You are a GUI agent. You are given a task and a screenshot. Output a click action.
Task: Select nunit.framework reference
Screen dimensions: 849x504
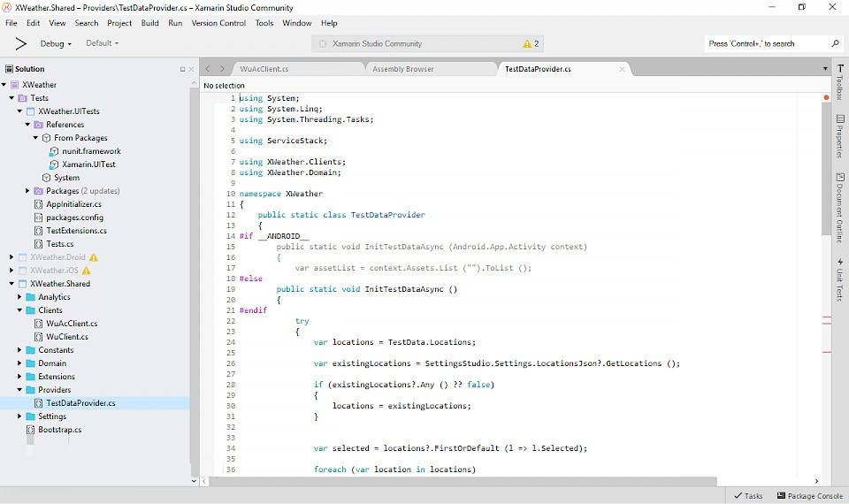91,151
